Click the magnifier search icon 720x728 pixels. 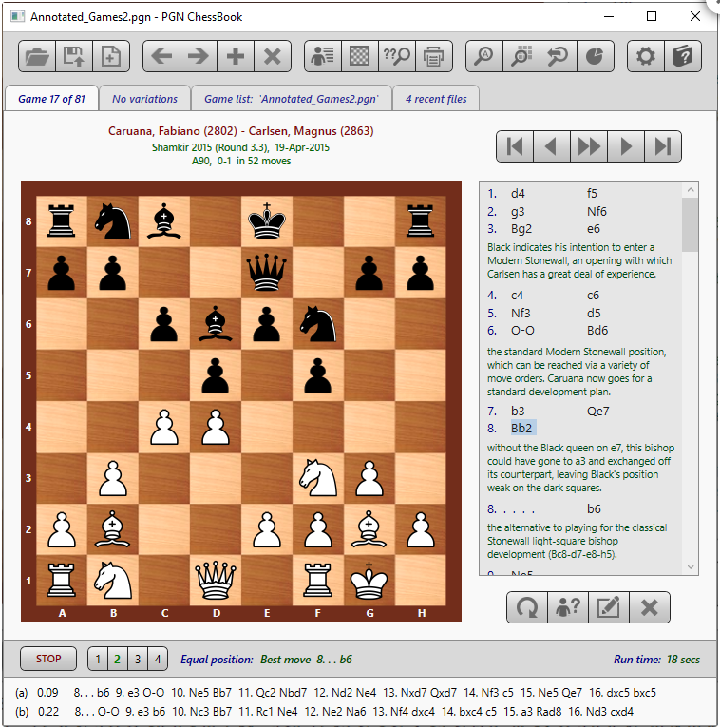(x=484, y=56)
